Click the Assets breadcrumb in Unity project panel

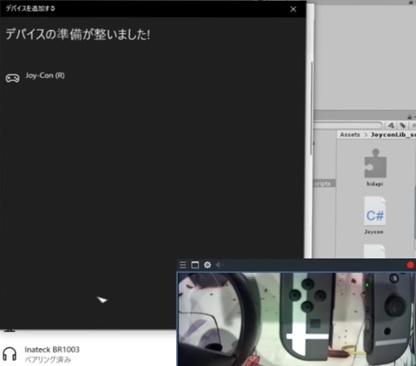point(350,134)
